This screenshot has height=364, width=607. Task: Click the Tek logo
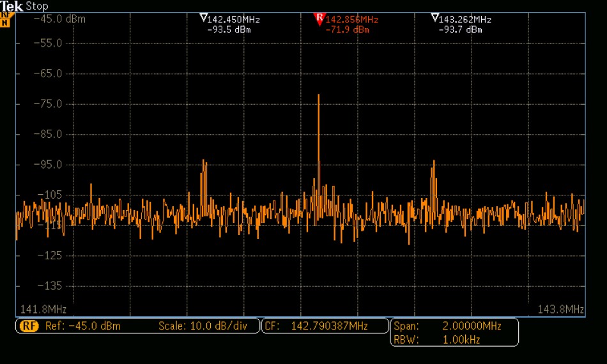coord(12,6)
